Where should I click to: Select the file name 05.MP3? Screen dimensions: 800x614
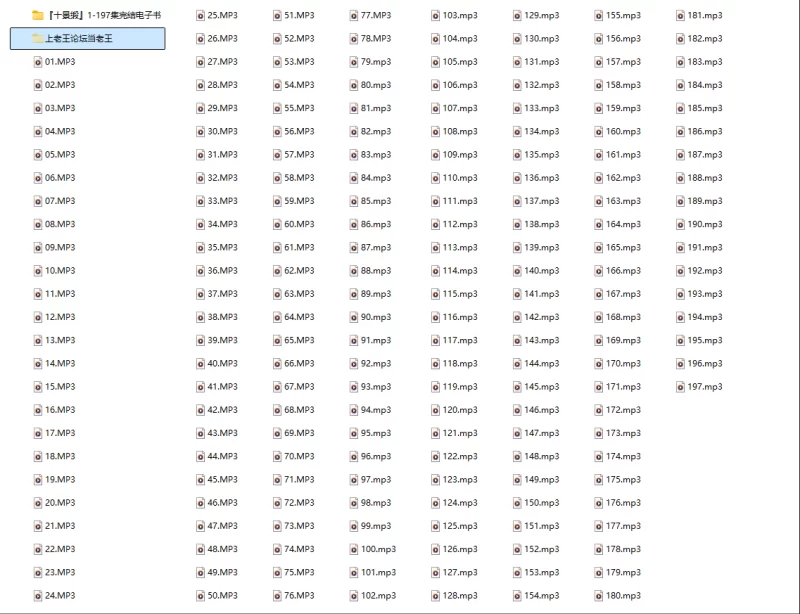tap(60, 155)
